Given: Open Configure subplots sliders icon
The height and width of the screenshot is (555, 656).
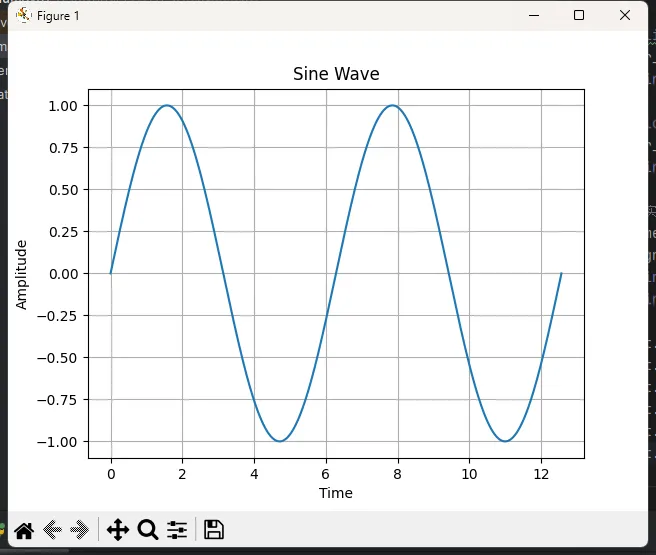Looking at the screenshot, I should 177,530.
